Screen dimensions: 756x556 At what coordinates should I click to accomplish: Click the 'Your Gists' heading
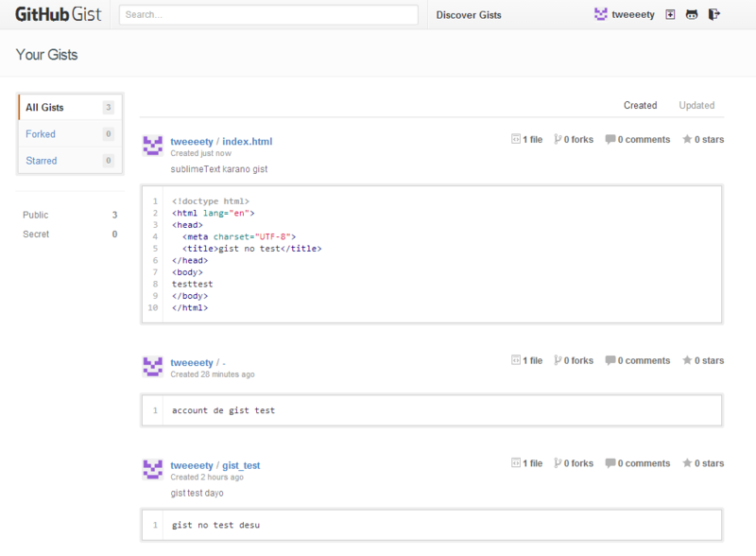[x=46, y=55]
